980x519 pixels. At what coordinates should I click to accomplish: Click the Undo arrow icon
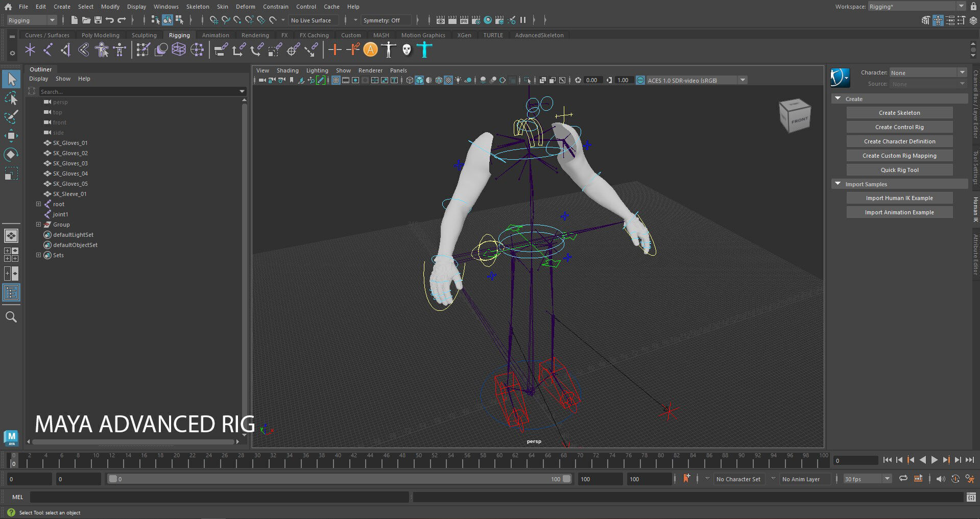pos(110,20)
